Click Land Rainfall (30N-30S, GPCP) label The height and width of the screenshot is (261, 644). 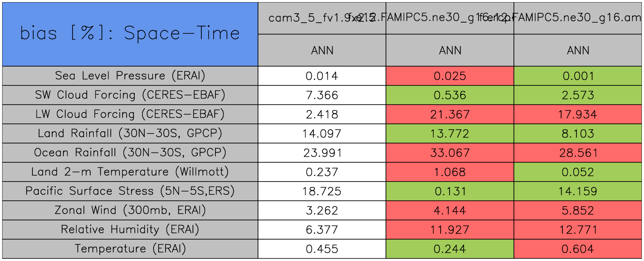pos(130,134)
